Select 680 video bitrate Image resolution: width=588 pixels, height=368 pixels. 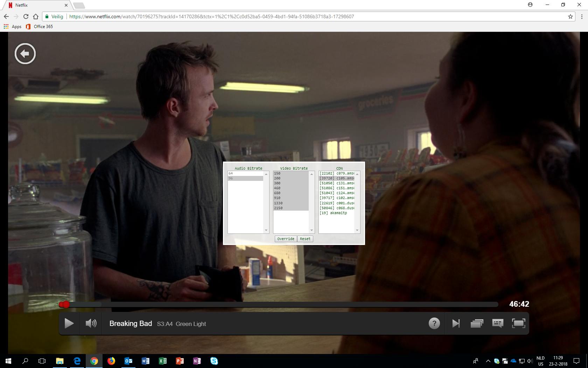291,193
